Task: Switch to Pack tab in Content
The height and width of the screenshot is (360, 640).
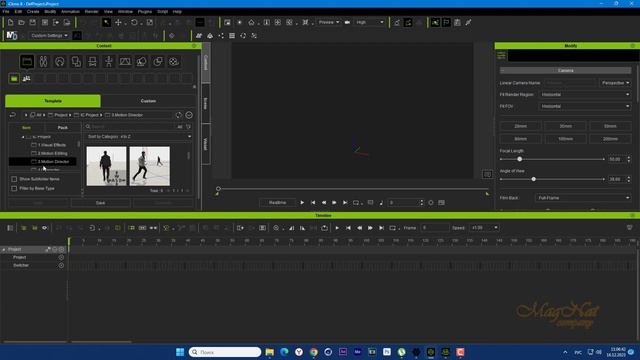Action: pos(62,128)
